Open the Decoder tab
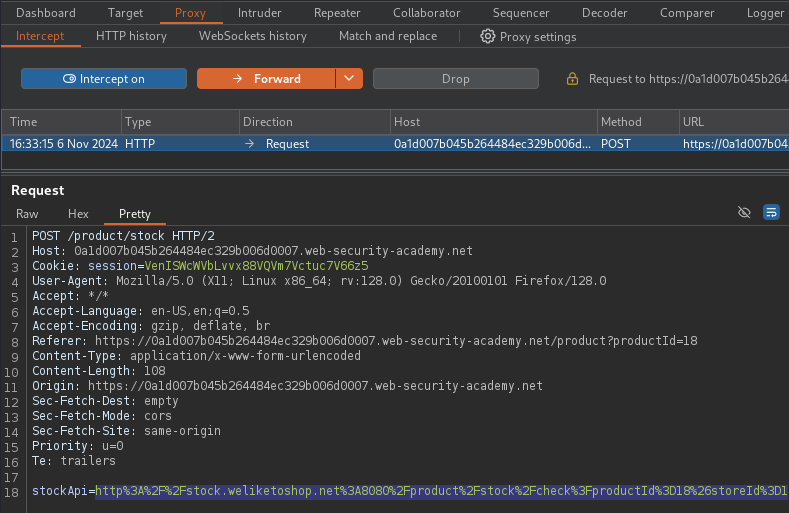This screenshot has width=789, height=513. click(x=604, y=13)
